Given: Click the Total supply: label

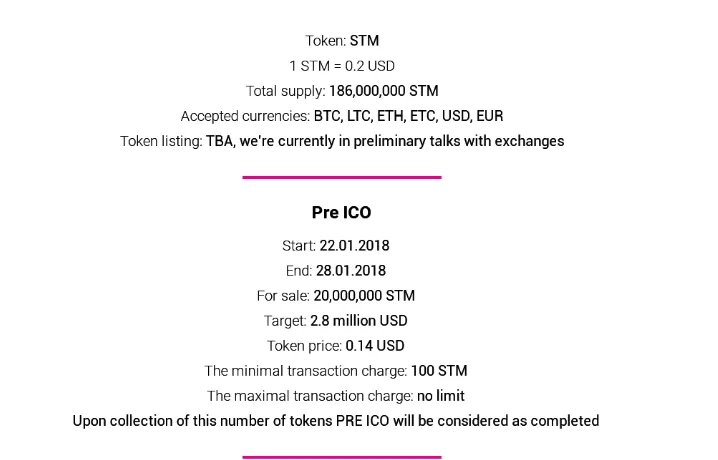Looking at the screenshot, I should (286, 91).
